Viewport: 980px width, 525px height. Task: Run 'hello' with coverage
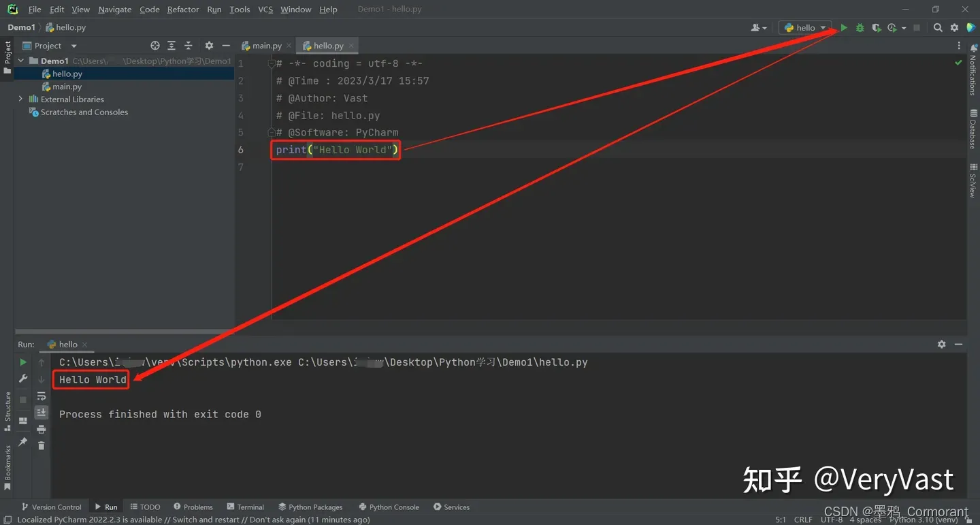pos(877,28)
